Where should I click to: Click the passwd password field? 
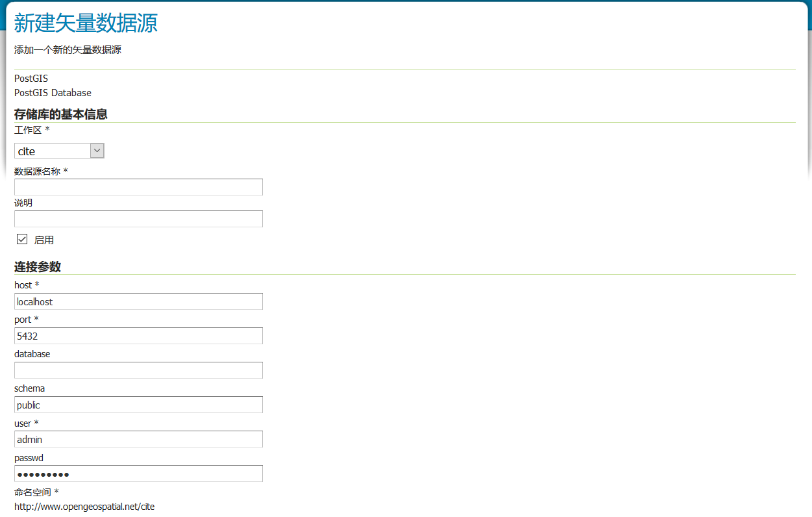pyautogui.click(x=138, y=473)
